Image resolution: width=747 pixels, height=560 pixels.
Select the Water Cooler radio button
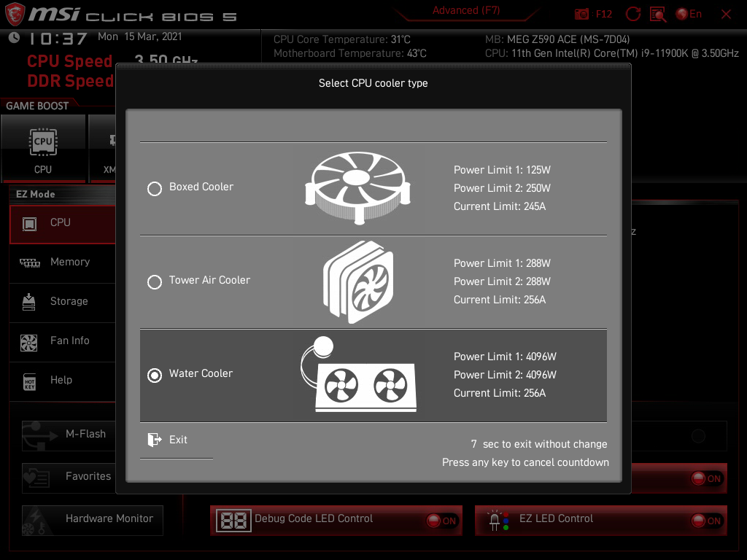point(155,376)
